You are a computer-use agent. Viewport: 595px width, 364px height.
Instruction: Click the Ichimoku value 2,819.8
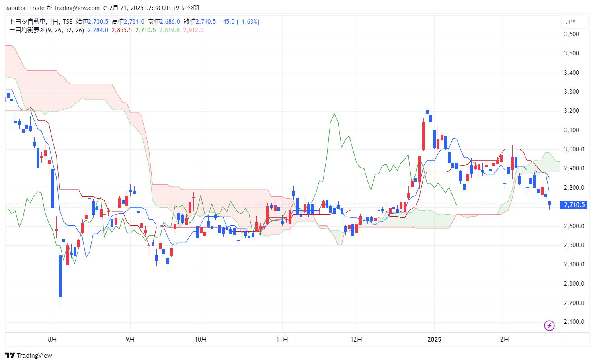tap(170, 30)
